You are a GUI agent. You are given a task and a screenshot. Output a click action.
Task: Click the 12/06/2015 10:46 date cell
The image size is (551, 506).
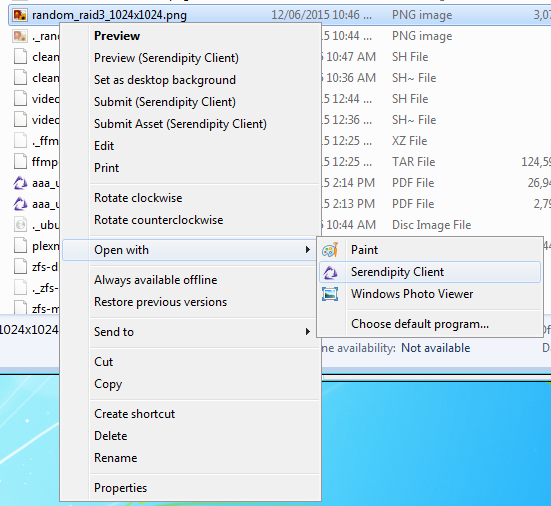point(321,15)
